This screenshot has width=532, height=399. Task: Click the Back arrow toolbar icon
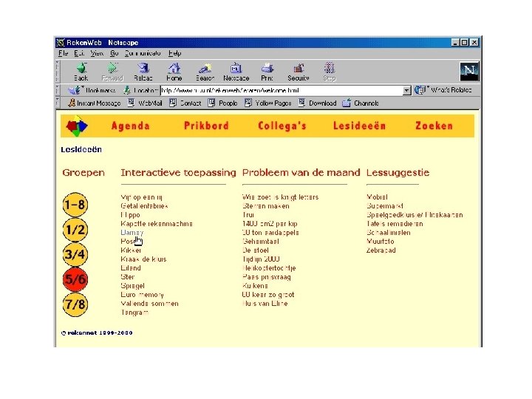point(81,69)
